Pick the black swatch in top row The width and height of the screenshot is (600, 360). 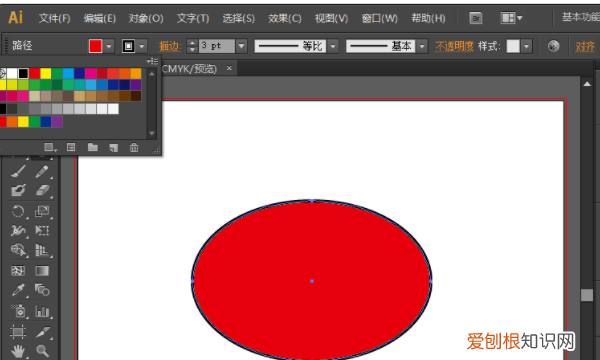point(23,73)
